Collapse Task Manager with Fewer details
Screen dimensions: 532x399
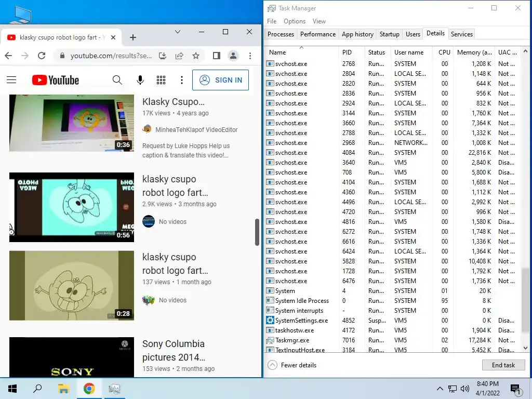292,365
